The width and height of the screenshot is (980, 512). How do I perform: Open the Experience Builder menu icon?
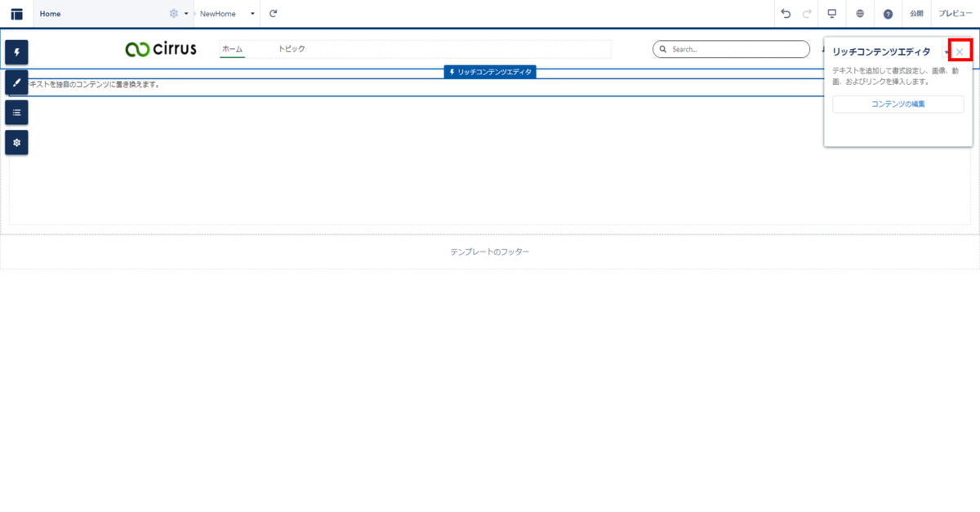pyautogui.click(x=16, y=14)
